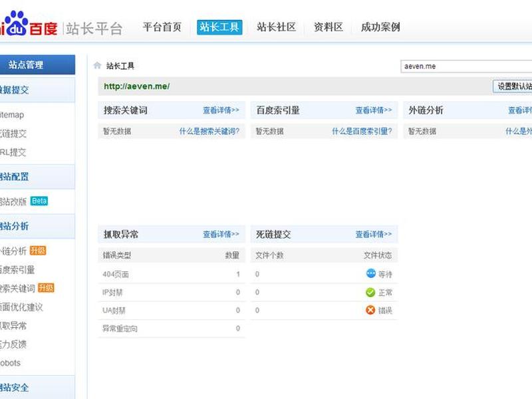The width and height of the screenshot is (532, 399).
Task: Click the 文件状态 column header
Action: [x=378, y=255]
